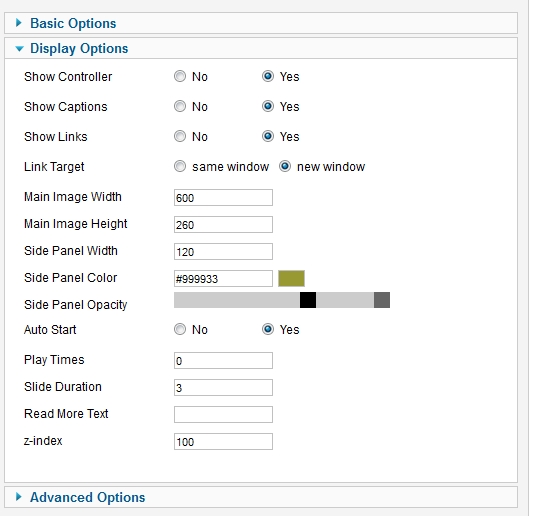Focus the Main Image Height field

point(223,224)
